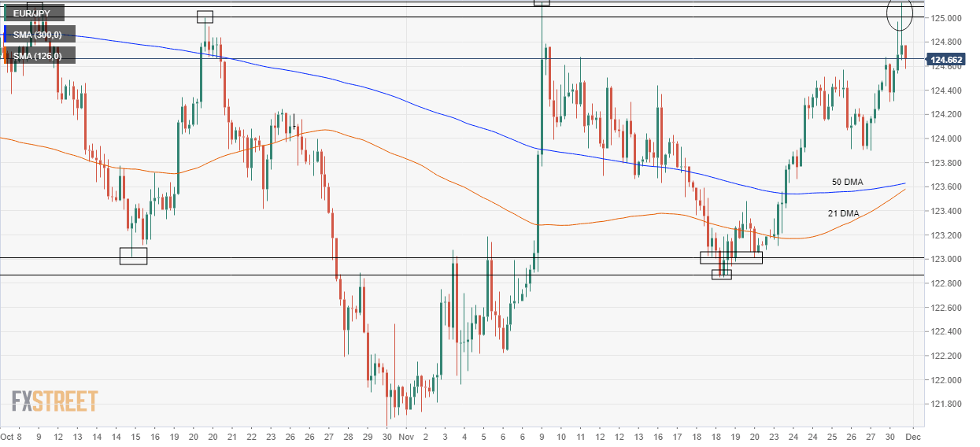980x447 pixels.
Task: Select the small rectangle below 123.000 near Nov 18
Action: [x=722, y=275]
